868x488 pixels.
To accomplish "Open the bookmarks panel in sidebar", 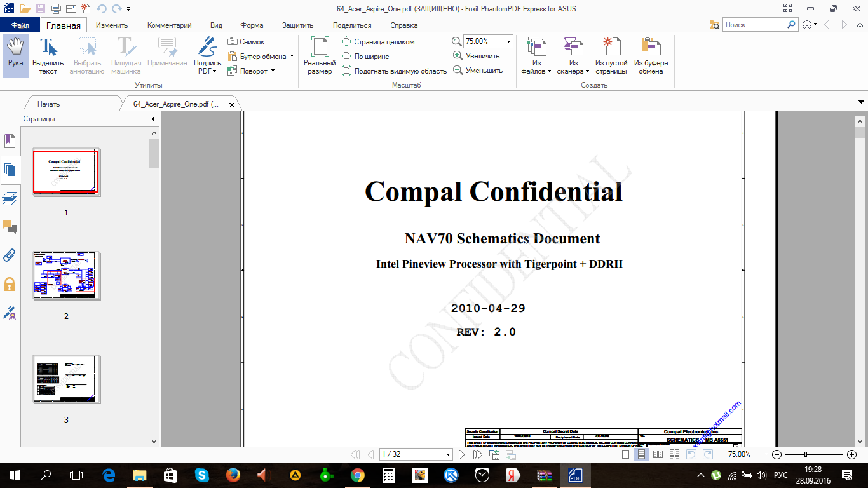I will click(x=10, y=140).
